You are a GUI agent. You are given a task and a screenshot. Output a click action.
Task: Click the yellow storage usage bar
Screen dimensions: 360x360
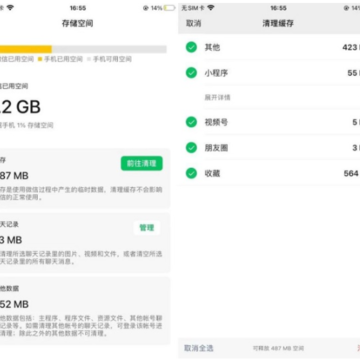26,49
